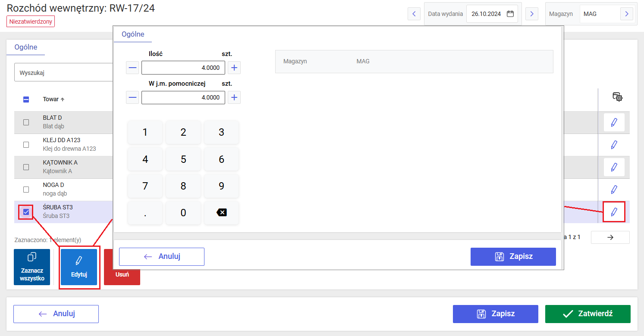This screenshot has height=336, width=644.
Task: Click the Niezatwierdzony status badge
Action: coord(31,21)
